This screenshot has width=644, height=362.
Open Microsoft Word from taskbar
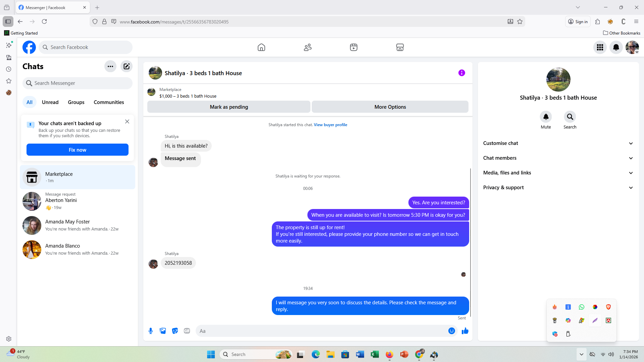pyautogui.click(x=360, y=354)
